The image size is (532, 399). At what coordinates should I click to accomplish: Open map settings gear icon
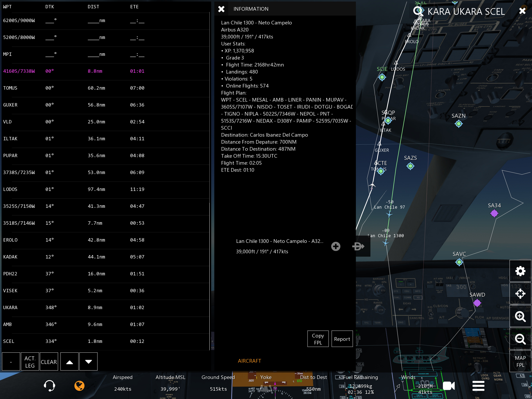point(520,271)
